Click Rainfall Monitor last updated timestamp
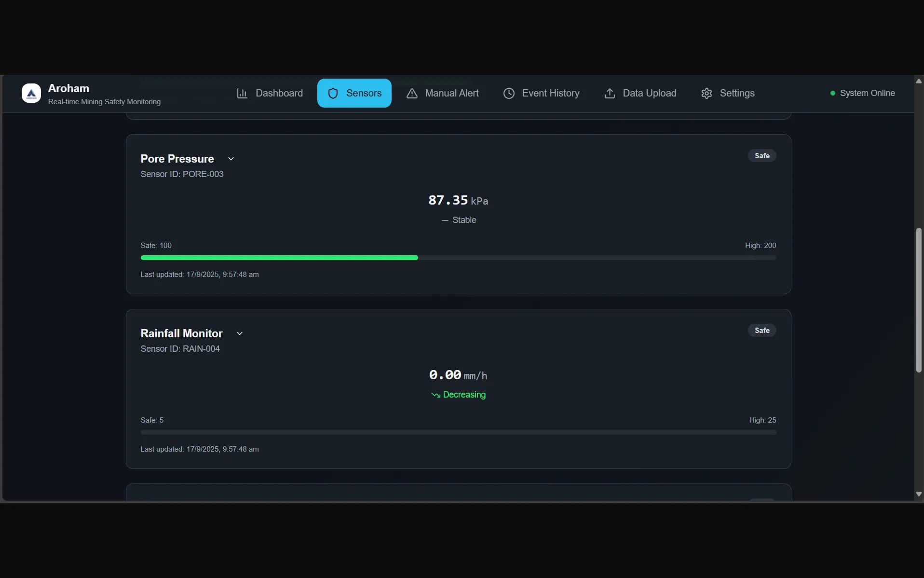 click(200, 449)
